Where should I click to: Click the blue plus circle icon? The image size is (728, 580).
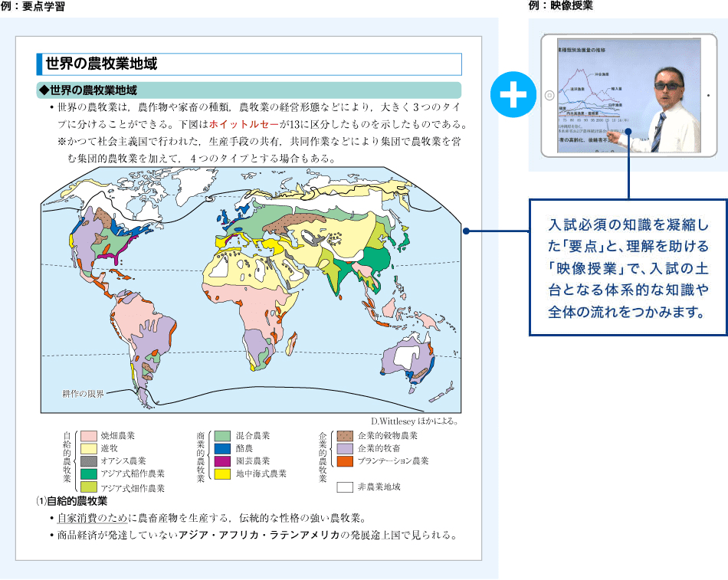(x=513, y=94)
